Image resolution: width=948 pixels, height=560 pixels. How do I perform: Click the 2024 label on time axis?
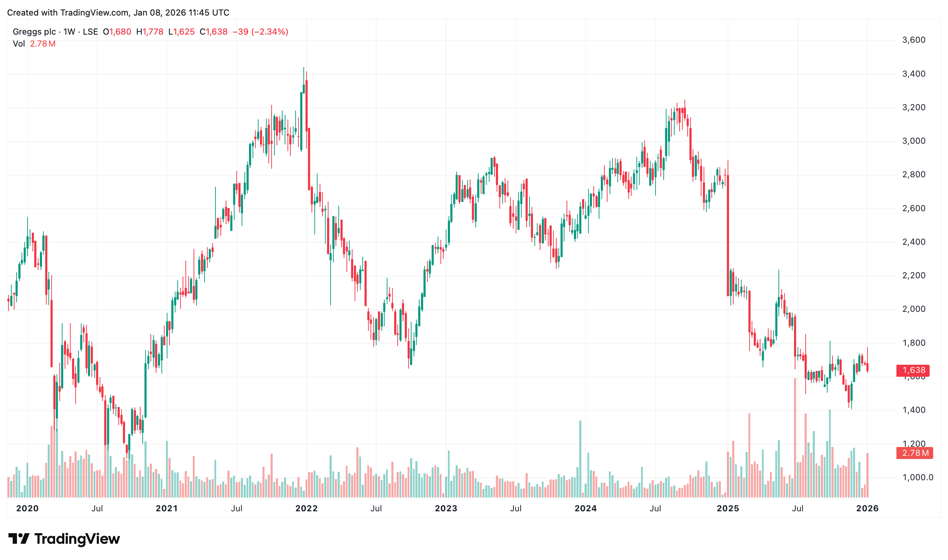[x=585, y=508]
